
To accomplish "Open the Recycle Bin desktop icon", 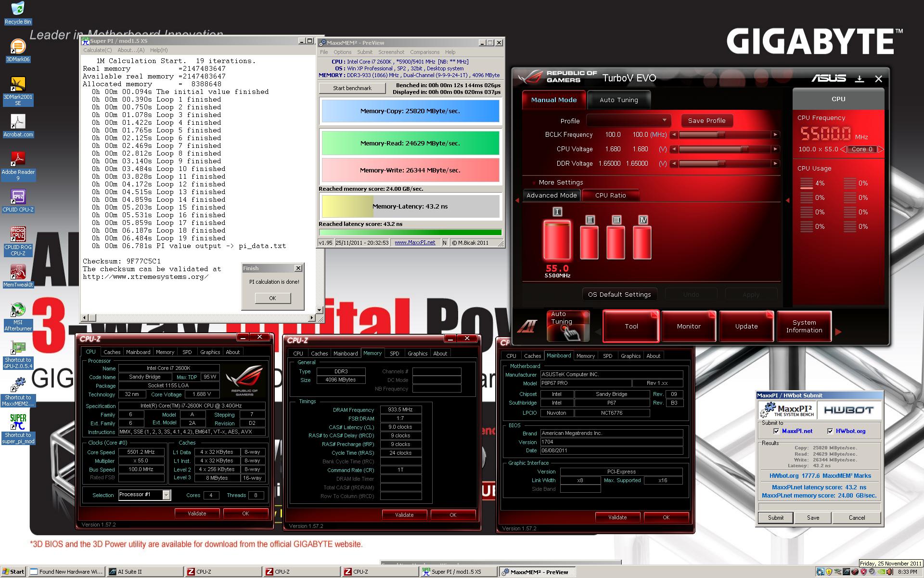I will (x=18, y=13).
